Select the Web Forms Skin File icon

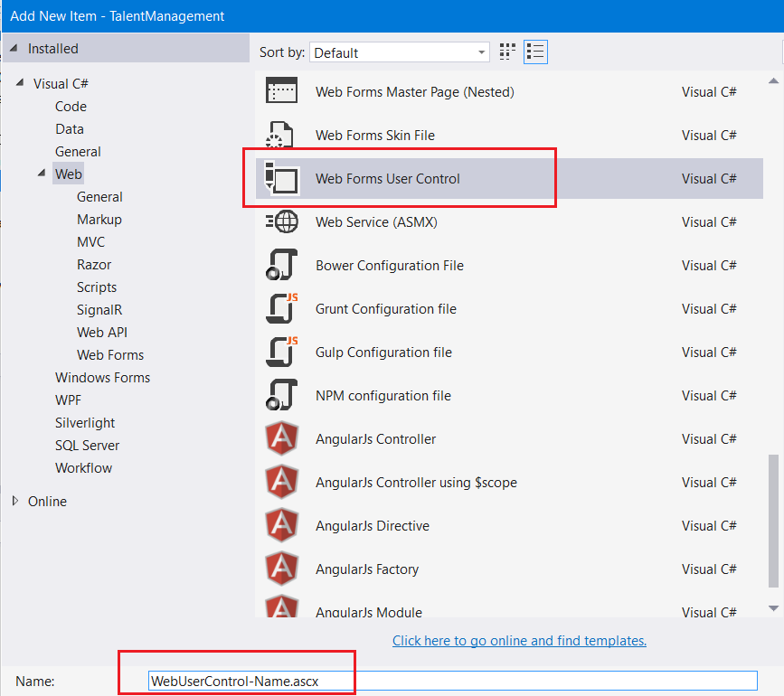pos(281,136)
